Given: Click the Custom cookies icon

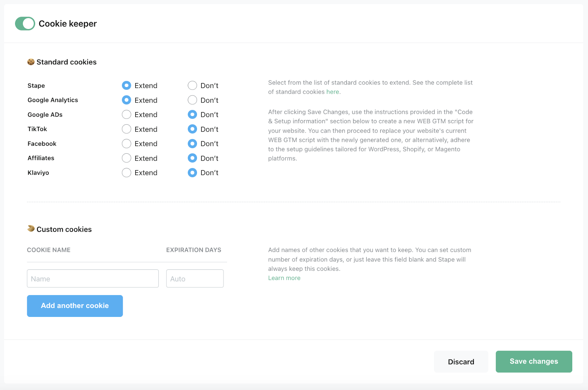Looking at the screenshot, I should pyautogui.click(x=31, y=229).
